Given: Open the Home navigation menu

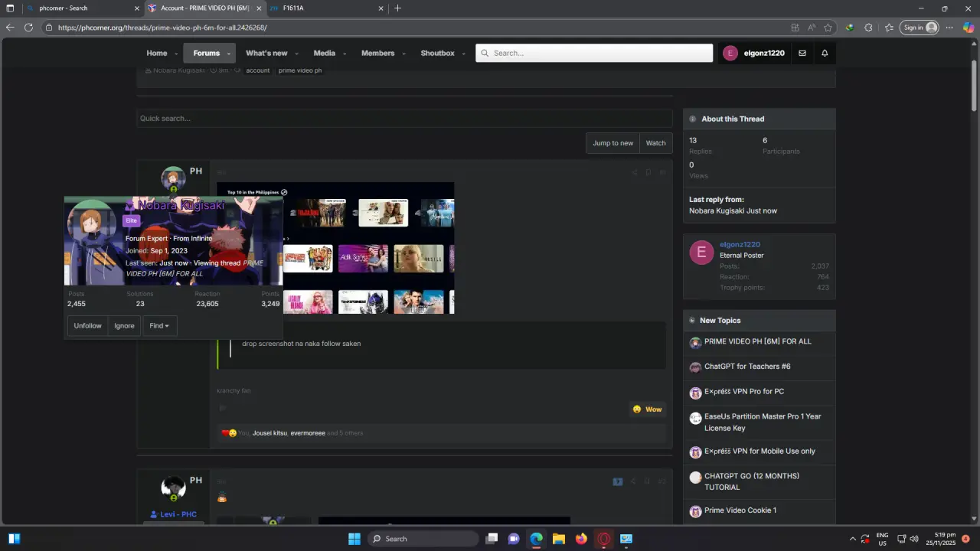Looking at the screenshot, I should (x=157, y=54).
